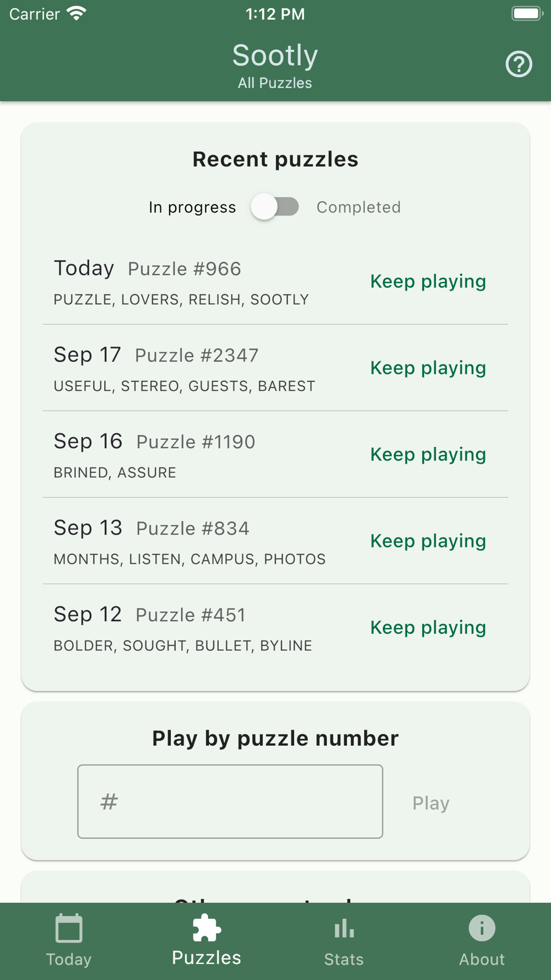Select the In progress filter label
This screenshot has height=980, width=551.
coord(192,207)
